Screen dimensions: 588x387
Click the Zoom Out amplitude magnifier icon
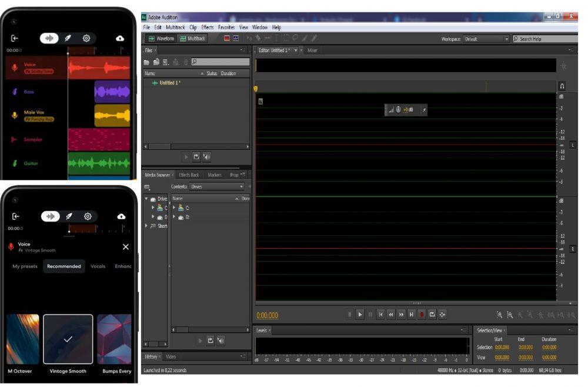510,315
